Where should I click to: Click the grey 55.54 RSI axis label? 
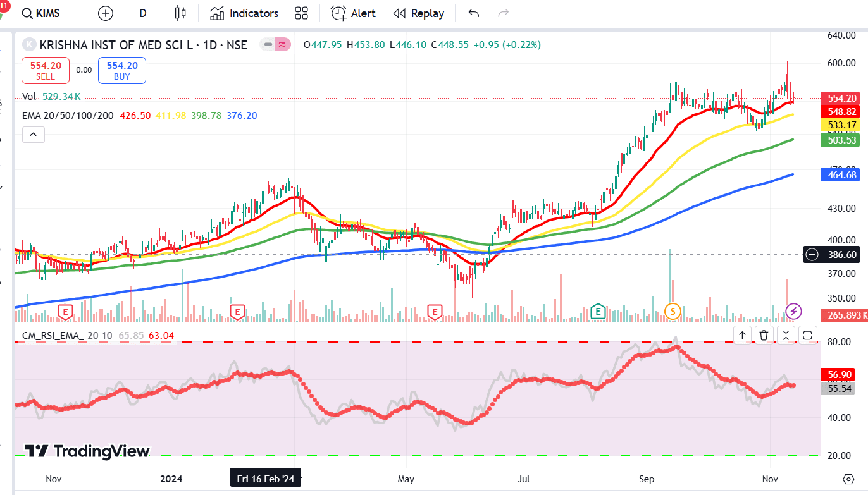(x=839, y=389)
